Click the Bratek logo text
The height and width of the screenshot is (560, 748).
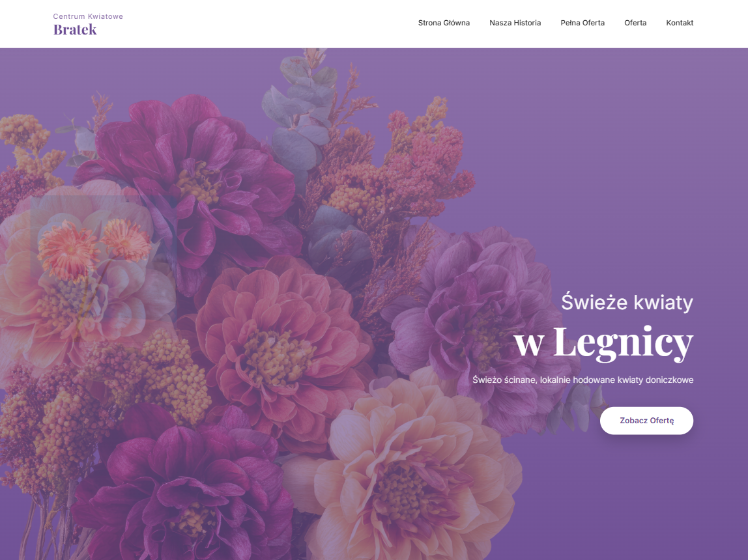pyautogui.click(x=75, y=29)
